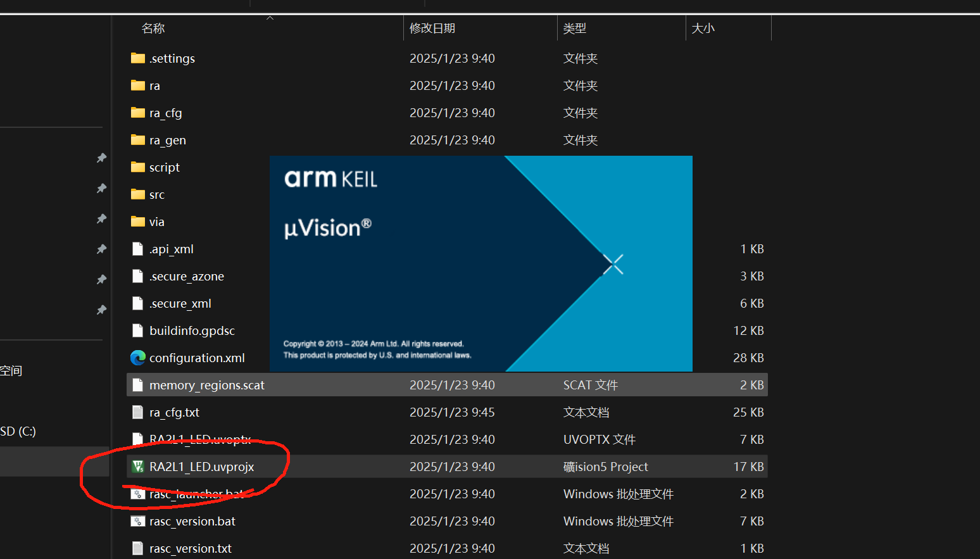Select the file name .secure_xml
The image size is (980, 559).
[180, 303]
